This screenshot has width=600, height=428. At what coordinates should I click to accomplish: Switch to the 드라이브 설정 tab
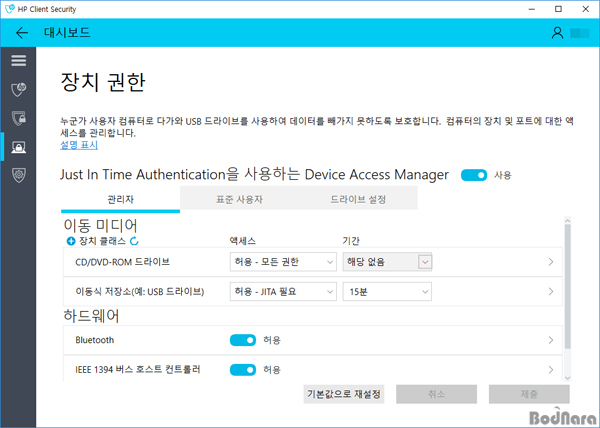(358, 199)
